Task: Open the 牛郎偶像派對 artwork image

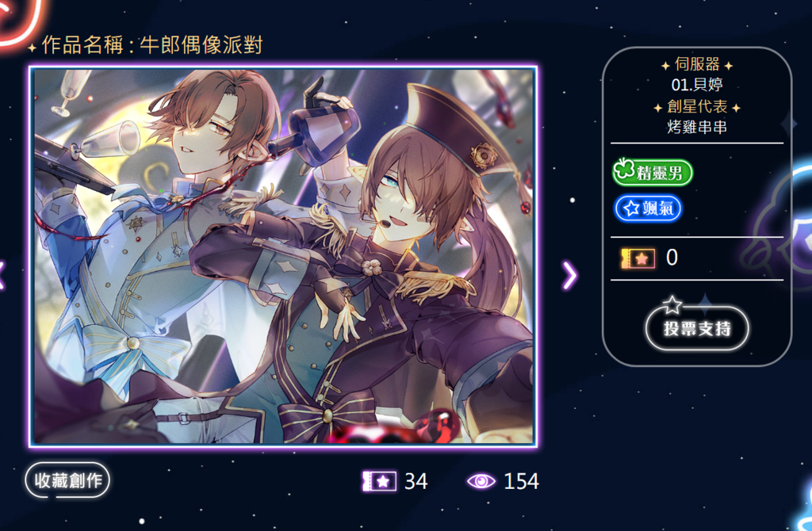Action: tap(283, 257)
